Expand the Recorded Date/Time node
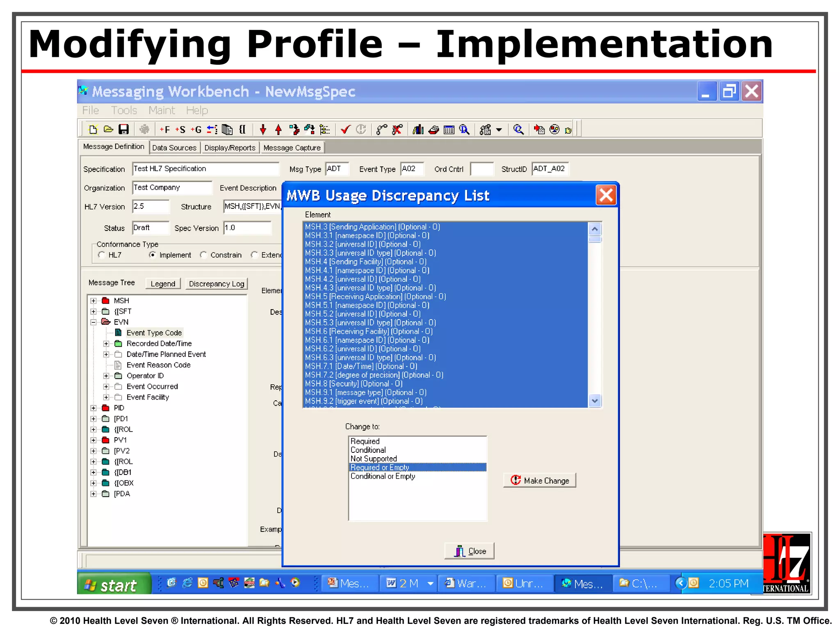 click(106, 343)
